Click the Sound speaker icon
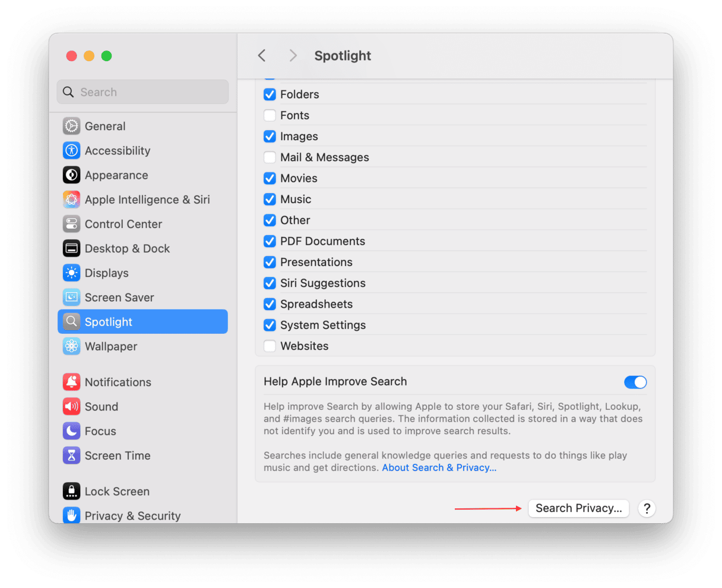Image resolution: width=722 pixels, height=588 pixels. pyautogui.click(x=71, y=406)
